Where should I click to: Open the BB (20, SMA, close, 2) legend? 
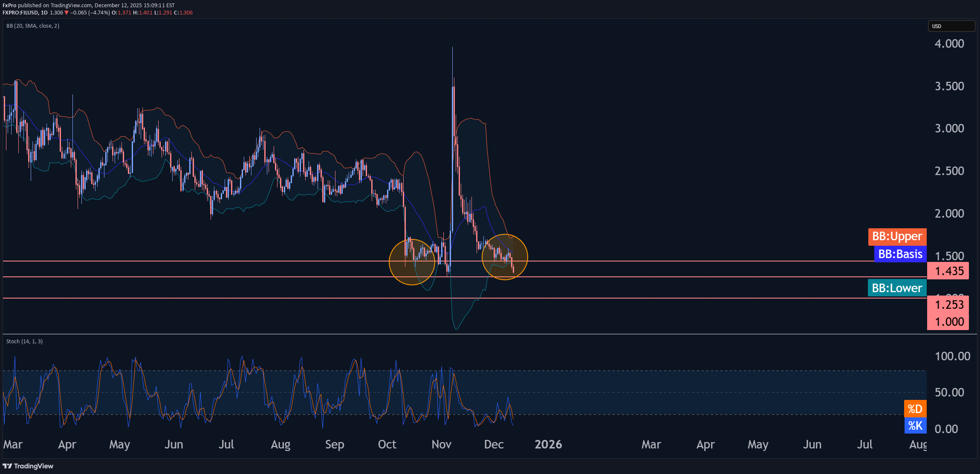click(33, 26)
